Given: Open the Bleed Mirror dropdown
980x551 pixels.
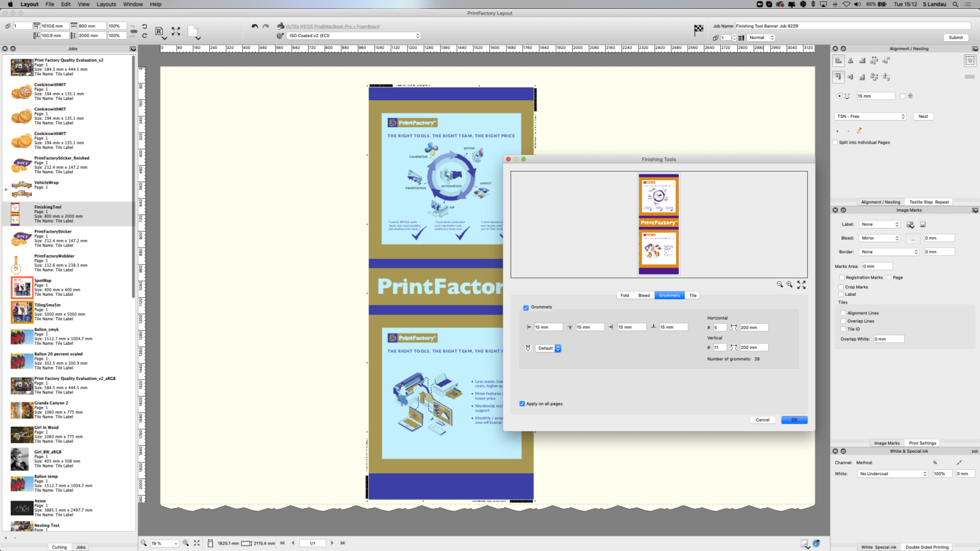Looking at the screenshot, I should (879, 238).
